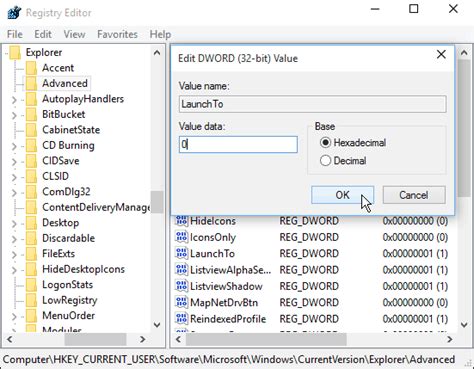Click the DWORD icon beside HideIcons
474x369 pixels.
(x=181, y=221)
